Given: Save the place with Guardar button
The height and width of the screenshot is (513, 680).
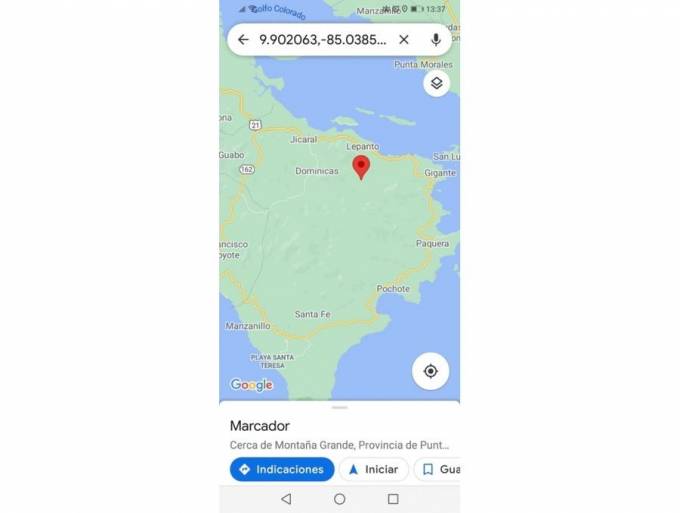Looking at the screenshot, I should coord(437,469).
